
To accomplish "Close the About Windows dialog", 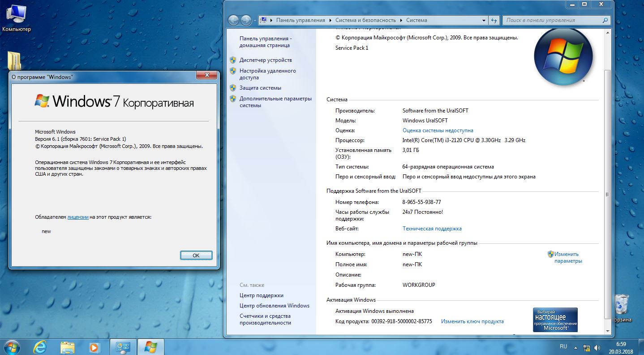I will point(207,75).
